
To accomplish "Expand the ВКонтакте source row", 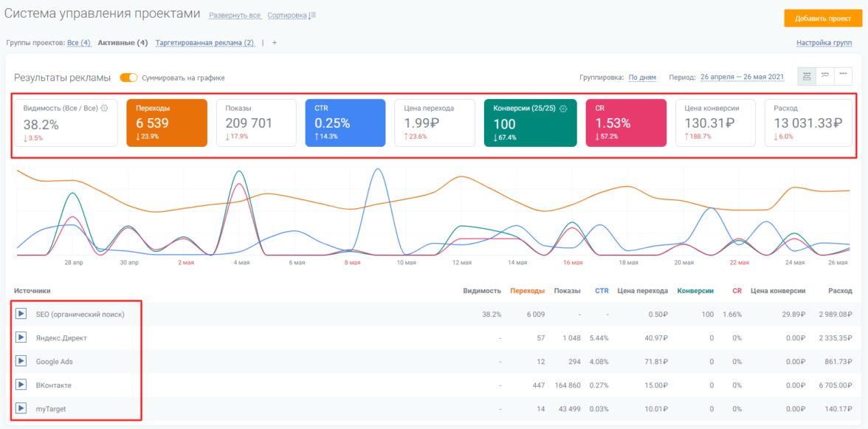I will pyautogui.click(x=21, y=385).
